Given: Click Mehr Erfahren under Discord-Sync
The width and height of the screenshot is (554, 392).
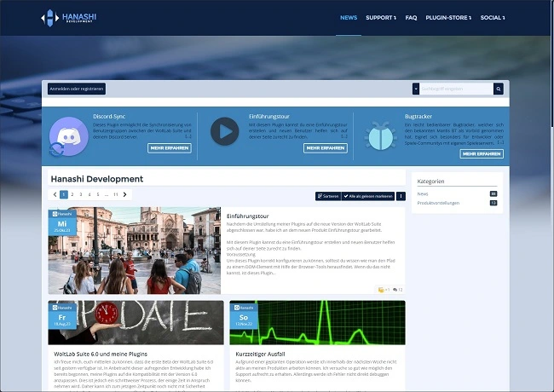Looking at the screenshot, I should pos(170,147).
